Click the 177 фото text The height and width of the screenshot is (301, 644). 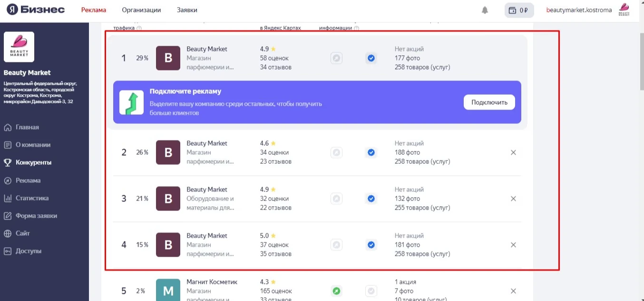pos(407,58)
